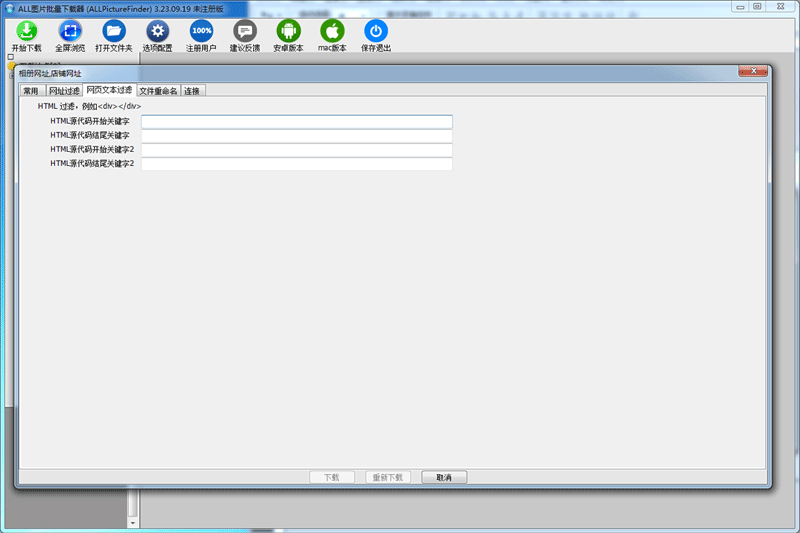Focus the HTML源代码开始关键字2 text box
The image size is (800, 533).
(296, 150)
